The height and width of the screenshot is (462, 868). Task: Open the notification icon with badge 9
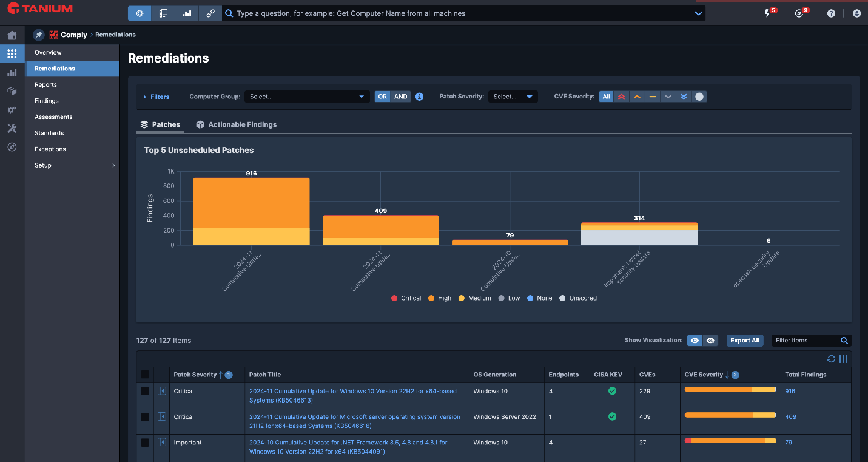(799, 13)
